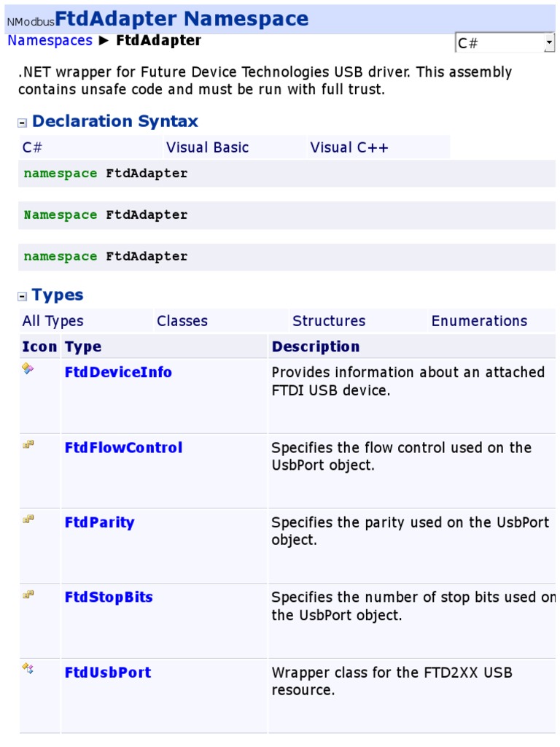560x747 pixels.
Task: Switch to the Visual Basic syntax tab
Action: coord(207,147)
